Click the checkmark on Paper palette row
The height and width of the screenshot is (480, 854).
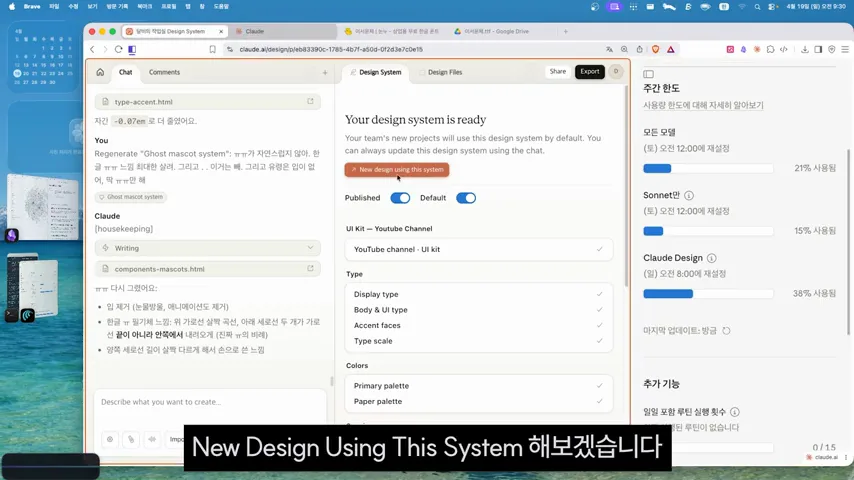coord(599,401)
